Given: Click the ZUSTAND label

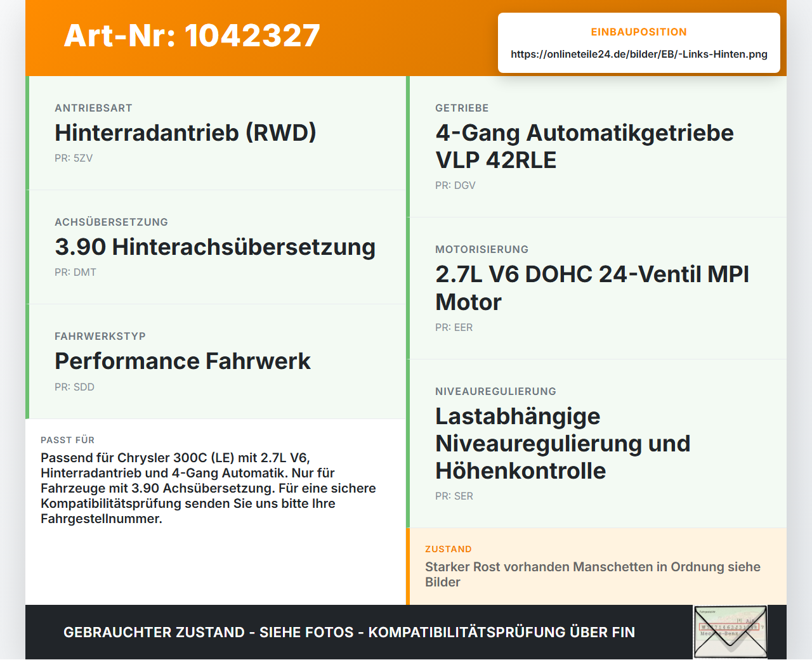Looking at the screenshot, I should [449, 549].
